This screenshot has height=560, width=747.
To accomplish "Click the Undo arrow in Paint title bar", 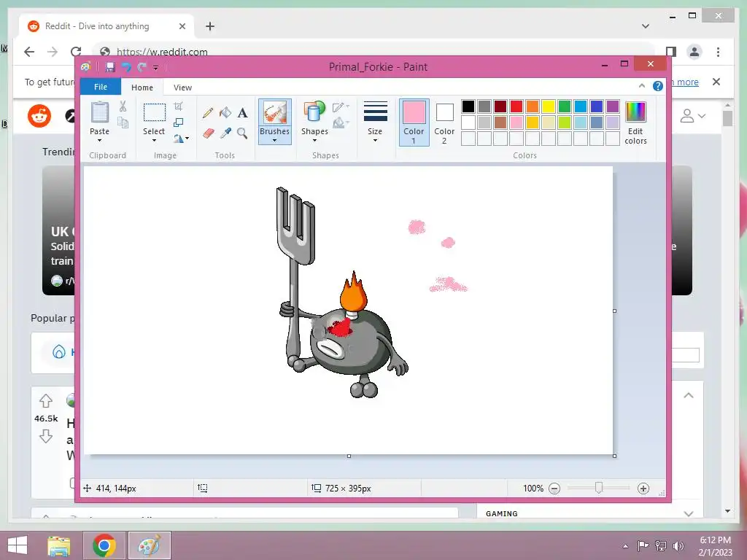I will pos(126,67).
